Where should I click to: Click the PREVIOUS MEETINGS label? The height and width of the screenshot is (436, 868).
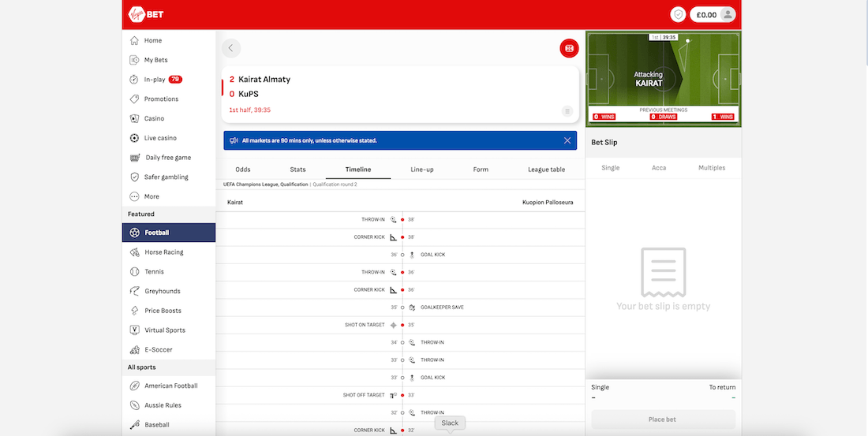[x=663, y=110]
